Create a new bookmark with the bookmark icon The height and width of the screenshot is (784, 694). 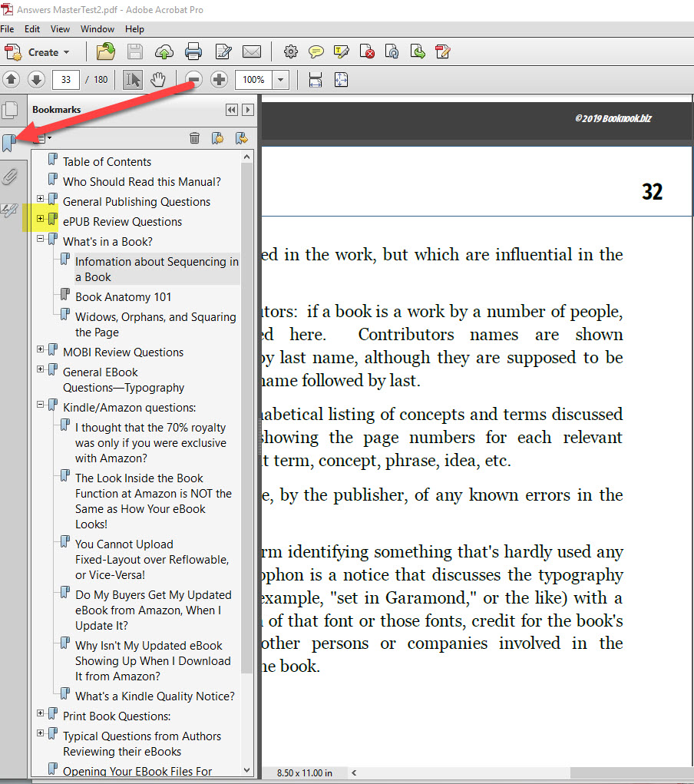pyautogui.click(x=217, y=137)
